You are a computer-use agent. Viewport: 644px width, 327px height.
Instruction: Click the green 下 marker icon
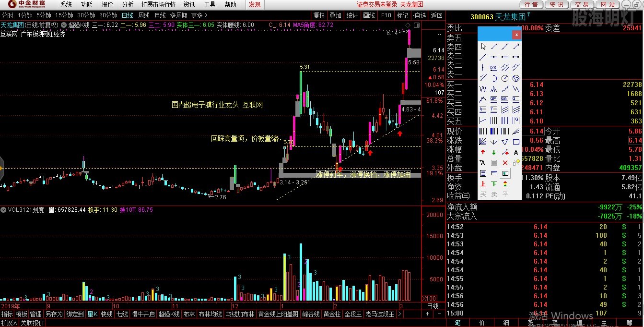coord(493,184)
